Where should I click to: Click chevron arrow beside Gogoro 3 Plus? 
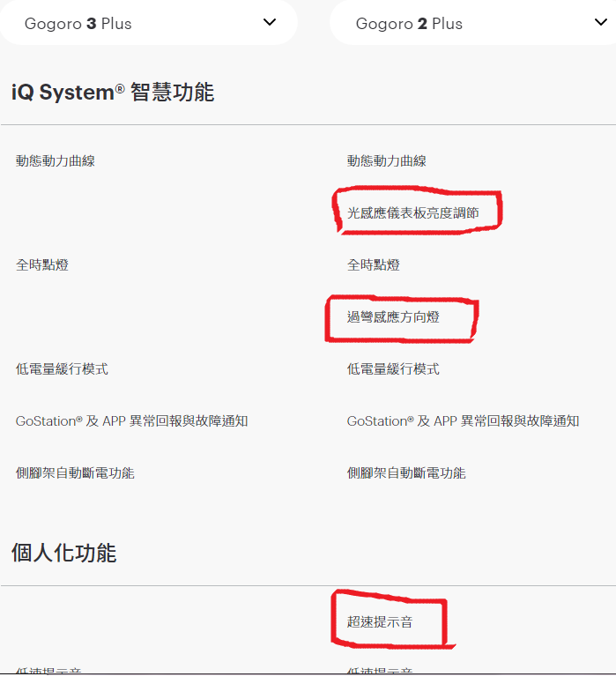point(270,22)
